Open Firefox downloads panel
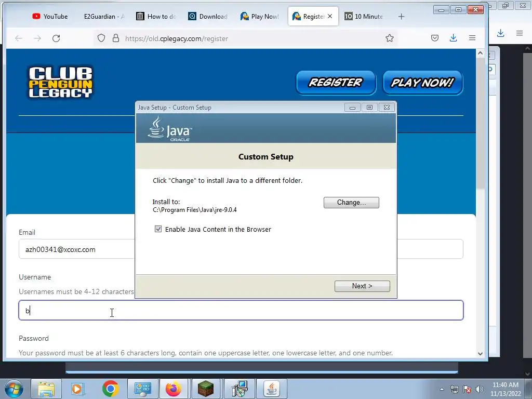This screenshot has height=399, width=532. click(x=453, y=38)
